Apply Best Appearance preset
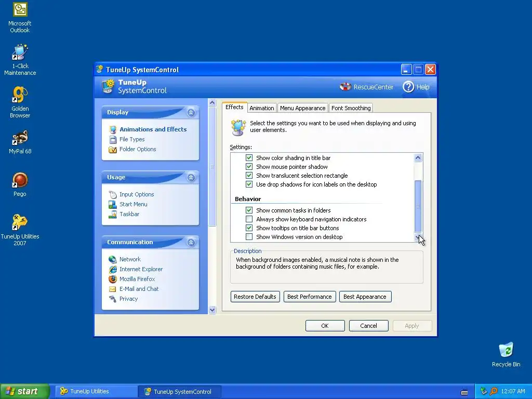Image resolution: width=532 pixels, height=399 pixels. click(x=365, y=297)
